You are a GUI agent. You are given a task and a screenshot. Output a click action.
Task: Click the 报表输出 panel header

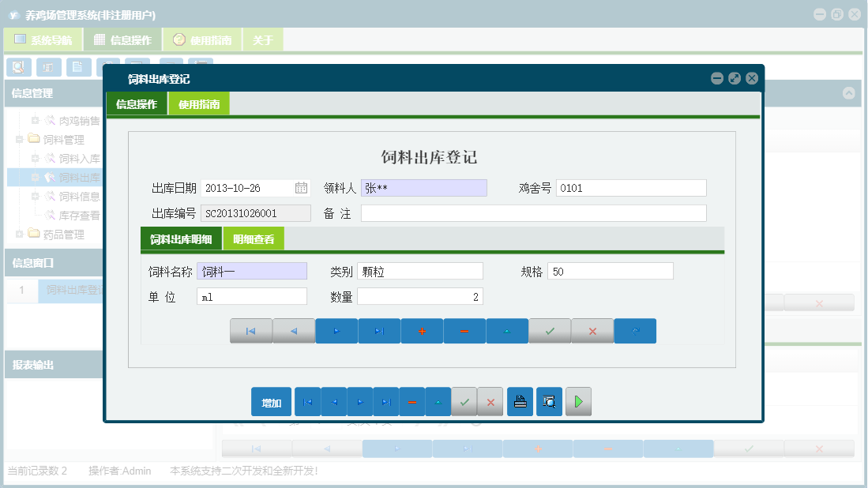[x=54, y=365]
